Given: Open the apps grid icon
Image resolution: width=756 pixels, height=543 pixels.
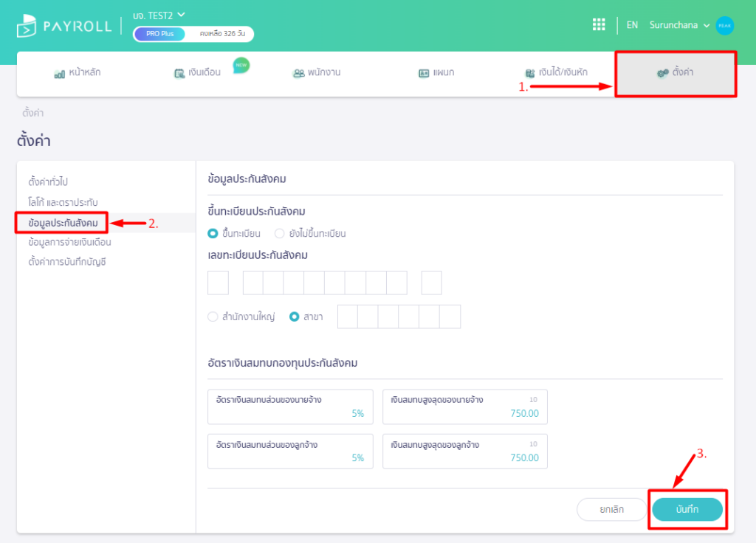Looking at the screenshot, I should [599, 25].
